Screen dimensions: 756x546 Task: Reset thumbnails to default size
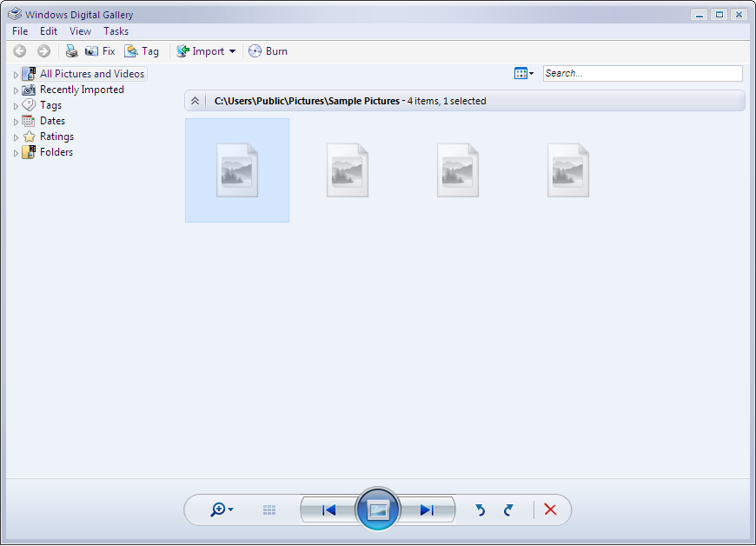(269, 509)
